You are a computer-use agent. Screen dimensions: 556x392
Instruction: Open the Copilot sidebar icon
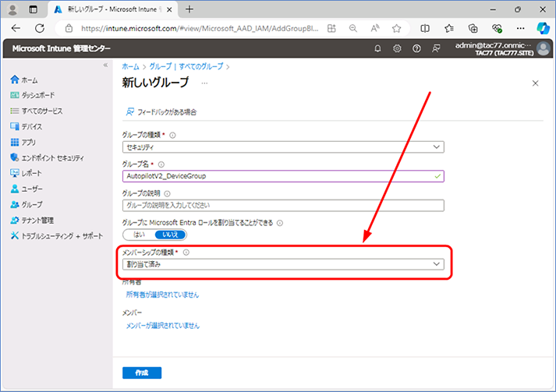543,28
